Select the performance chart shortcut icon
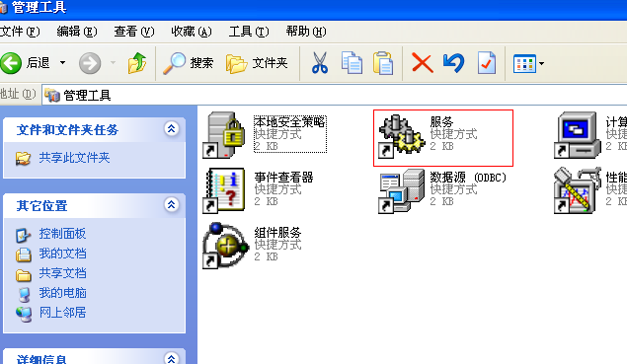 coord(578,190)
